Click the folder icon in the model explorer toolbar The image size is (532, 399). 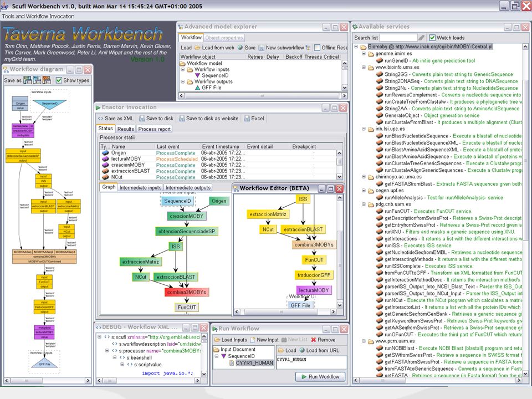pos(197,48)
